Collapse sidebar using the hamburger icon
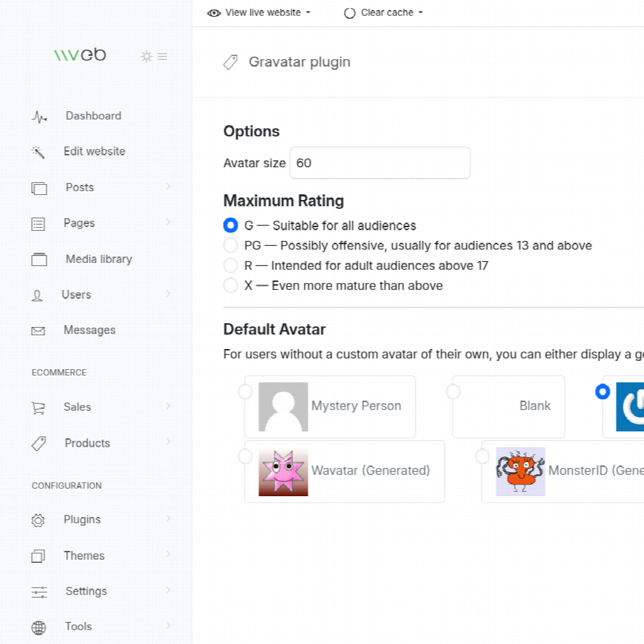Image resolution: width=644 pixels, height=644 pixels. tap(162, 57)
